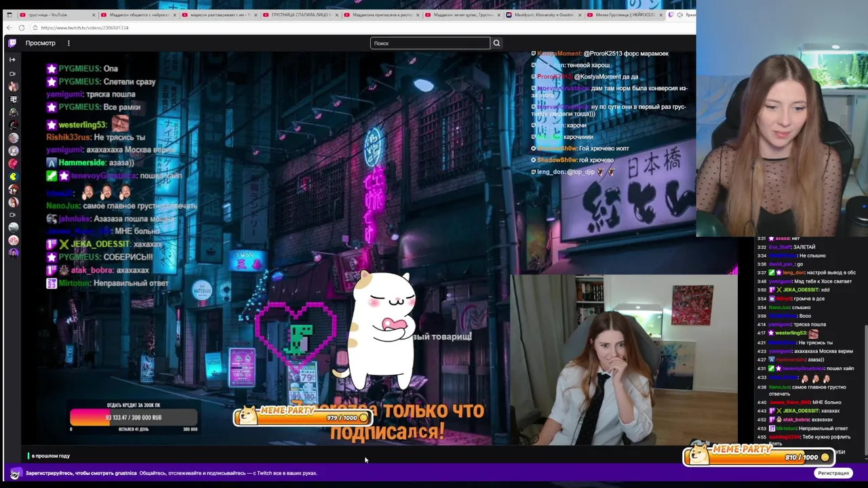Click 'Eva_Stall: ЗАЛЕТАЙ' in right chat
Screen dimensions: 868x488
point(792,247)
